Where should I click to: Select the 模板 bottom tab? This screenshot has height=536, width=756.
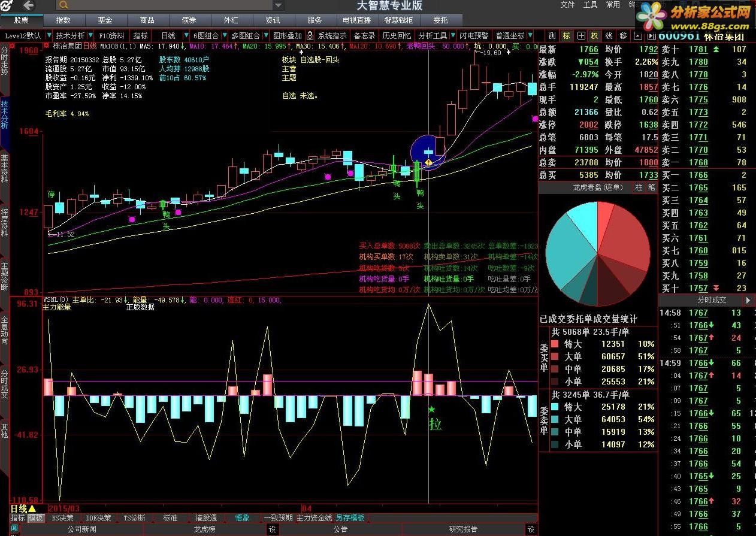(36, 518)
